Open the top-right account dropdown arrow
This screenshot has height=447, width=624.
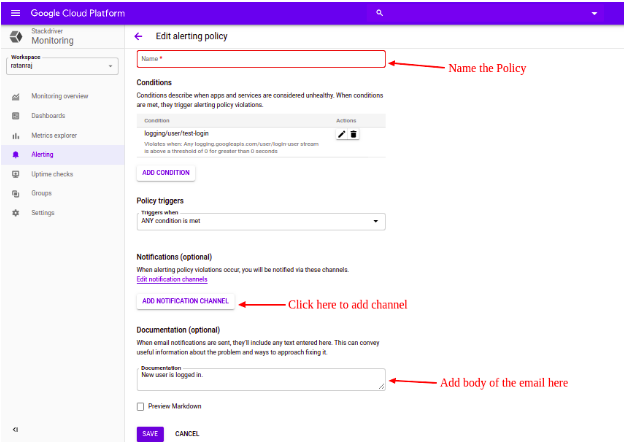[594, 14]
